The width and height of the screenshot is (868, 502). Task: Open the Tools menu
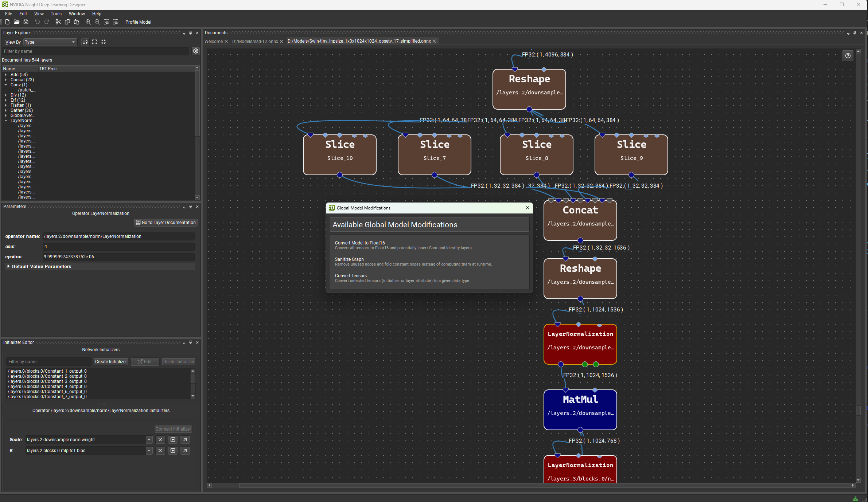click(x=56, y=14)
